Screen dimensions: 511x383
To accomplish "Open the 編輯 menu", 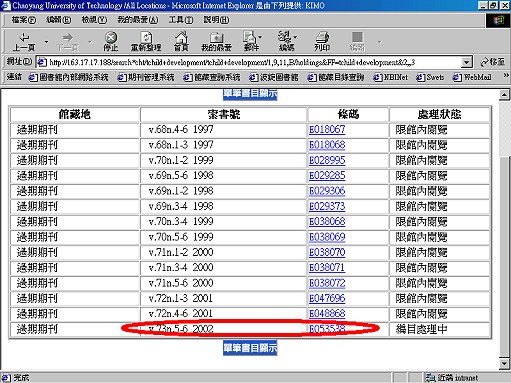I will point(59,20).
